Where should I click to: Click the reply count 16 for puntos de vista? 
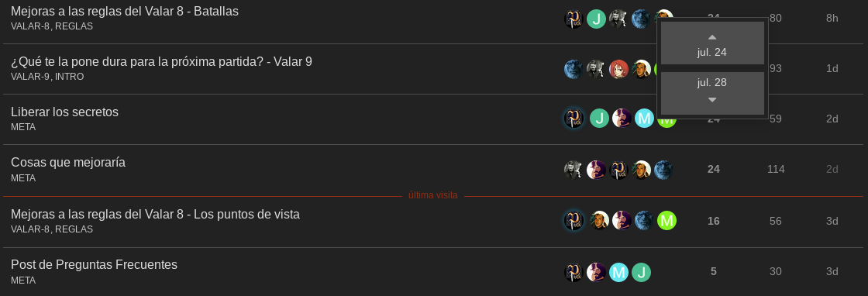[714, 221]
